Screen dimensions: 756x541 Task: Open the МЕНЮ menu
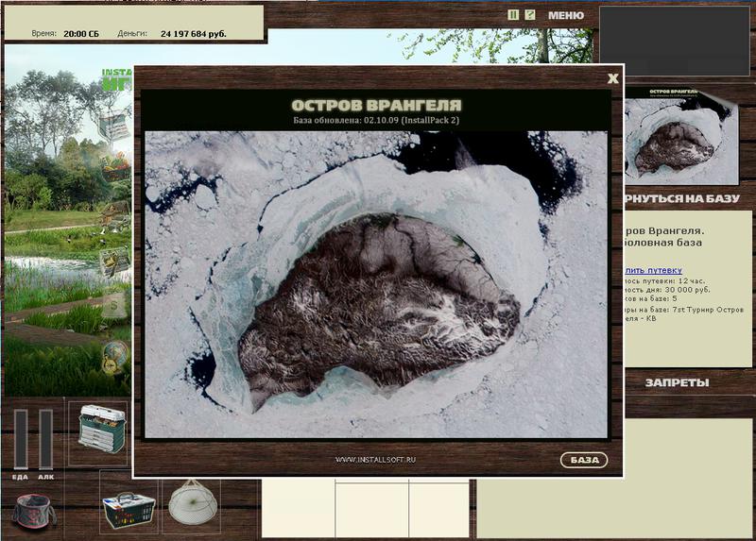pyautogui.click(x=565, y=15)
